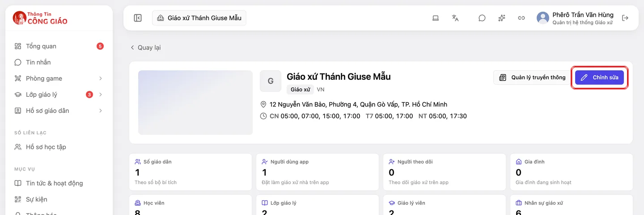
Task: Click the link chain icon in header
Action: (x=521, y=18)
